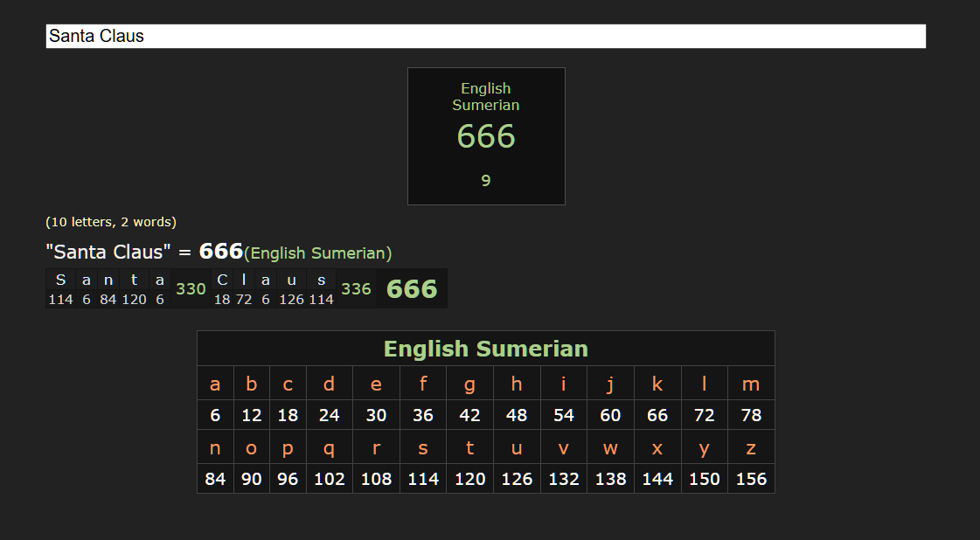980x540 pixels.
Task: Click the large green 666 total in breakdown
Action: click(411, 288)
